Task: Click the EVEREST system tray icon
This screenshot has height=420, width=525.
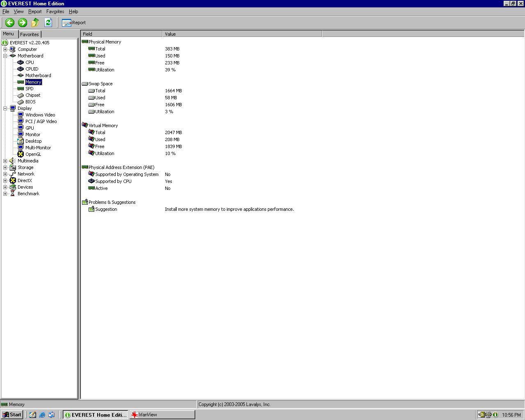Action: tap(495, 415)
